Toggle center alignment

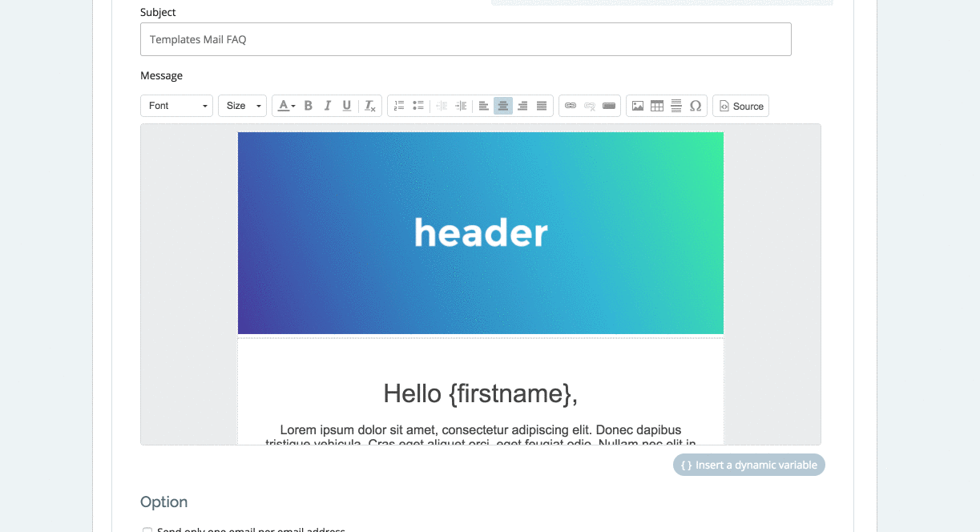click(503, 106)
